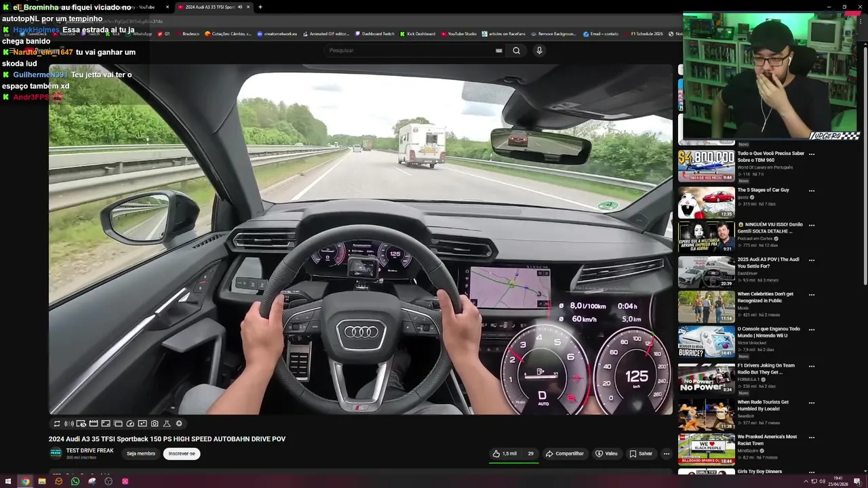Open the system tray volume icon
868x488 pixels.
coord(823,481)
